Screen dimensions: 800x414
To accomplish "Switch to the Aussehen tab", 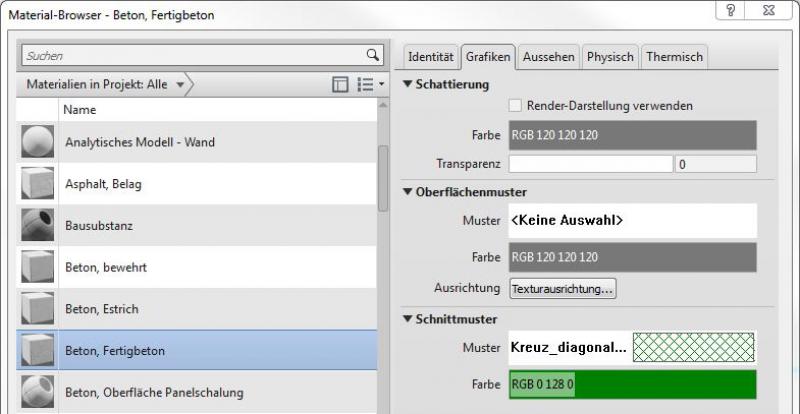I will (548, 57).
